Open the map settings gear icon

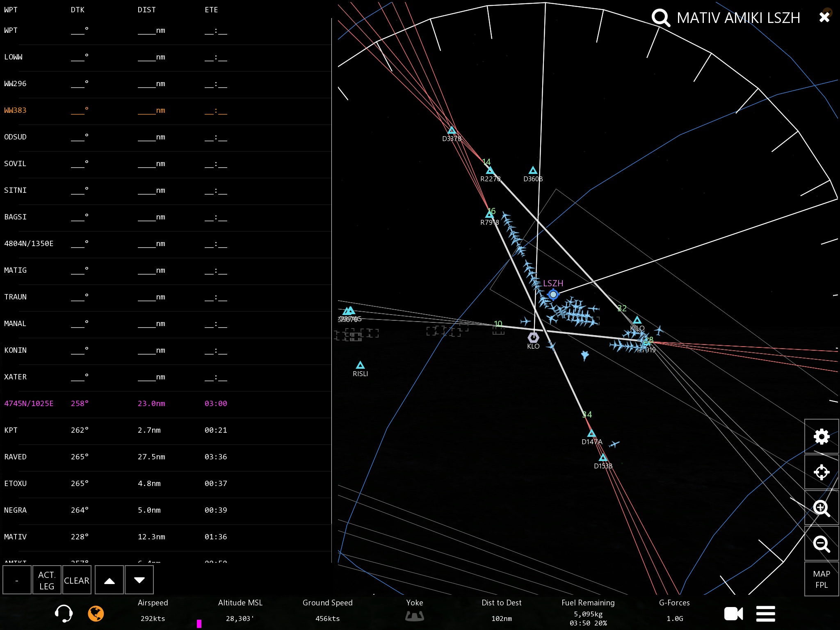click(x=821, y=436)
